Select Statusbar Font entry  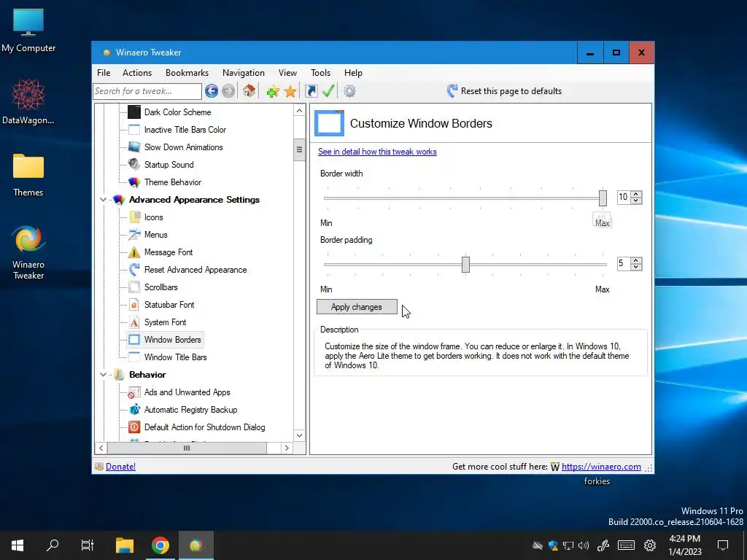click(169, 305)
